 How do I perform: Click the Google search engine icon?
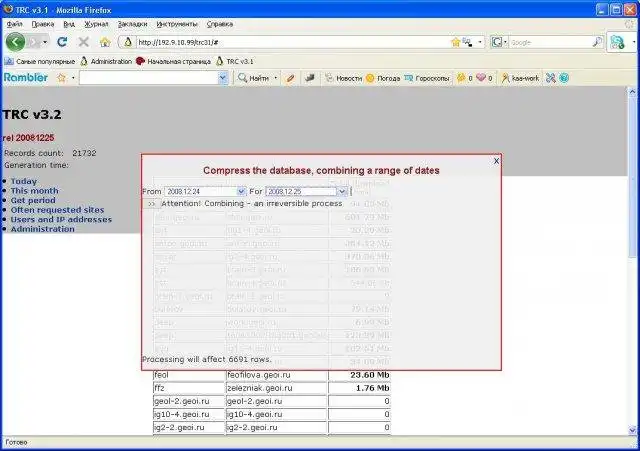click(497, 42)
